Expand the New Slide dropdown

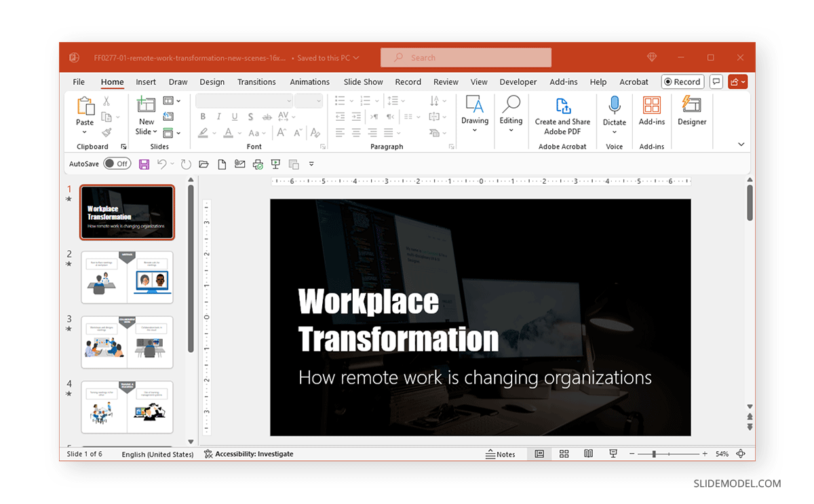coord(146,132)
